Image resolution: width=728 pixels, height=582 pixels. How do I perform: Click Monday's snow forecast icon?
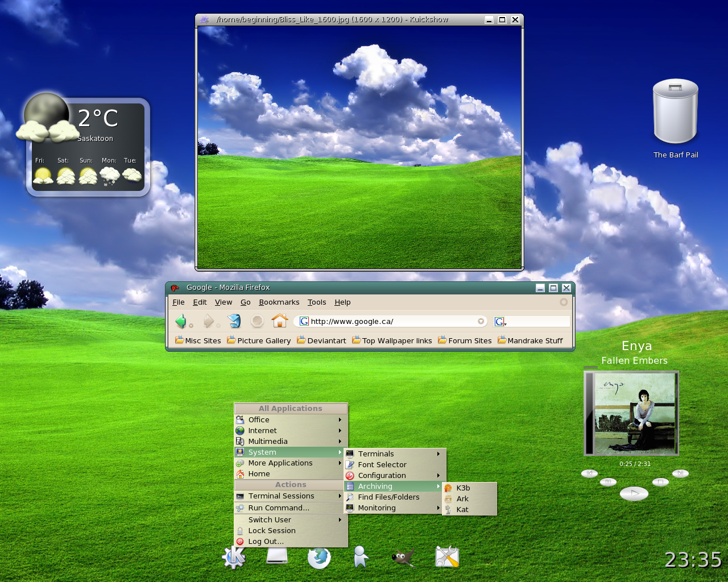click(109, 176)
